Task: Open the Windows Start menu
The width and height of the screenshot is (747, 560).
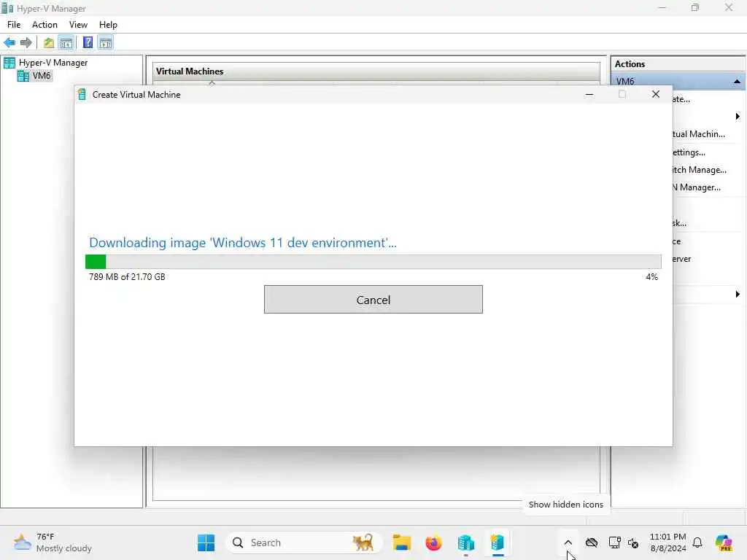Action: pyautogui.click(x=206, y=542)
